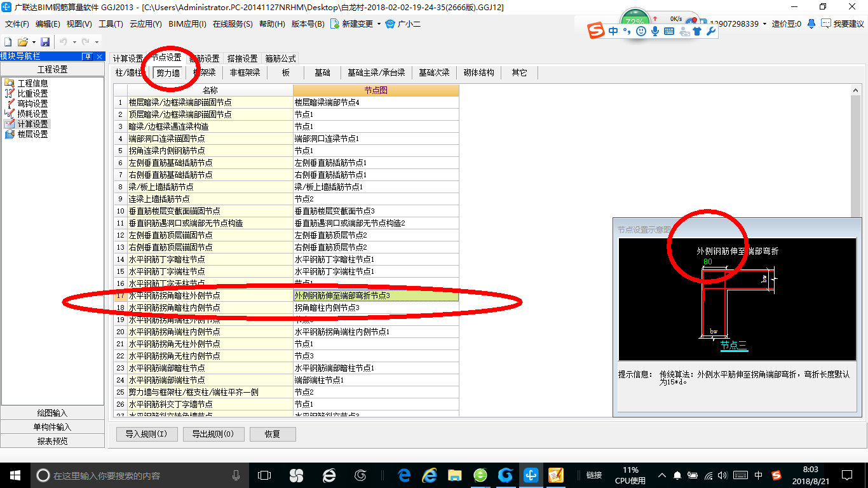
Task: Open Microsoft Edge in taskbar
Action: (x=404, y=475)
